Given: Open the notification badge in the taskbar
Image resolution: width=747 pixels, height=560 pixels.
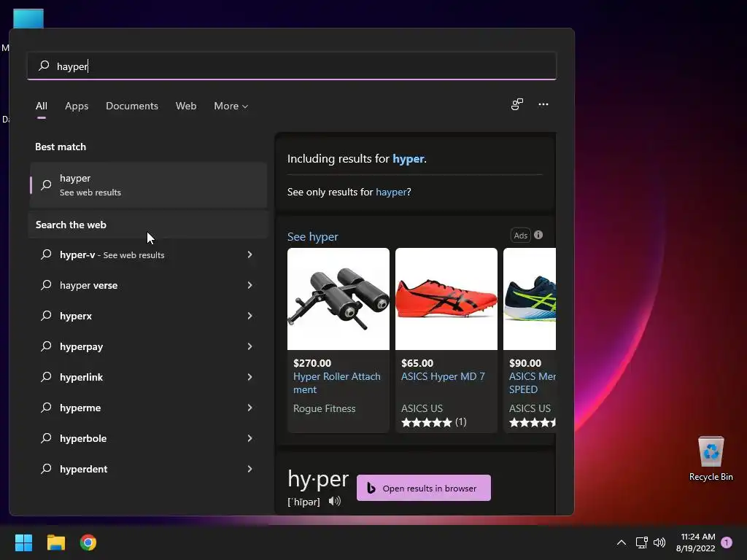Looking at the screenshot, I should point(727,542).
